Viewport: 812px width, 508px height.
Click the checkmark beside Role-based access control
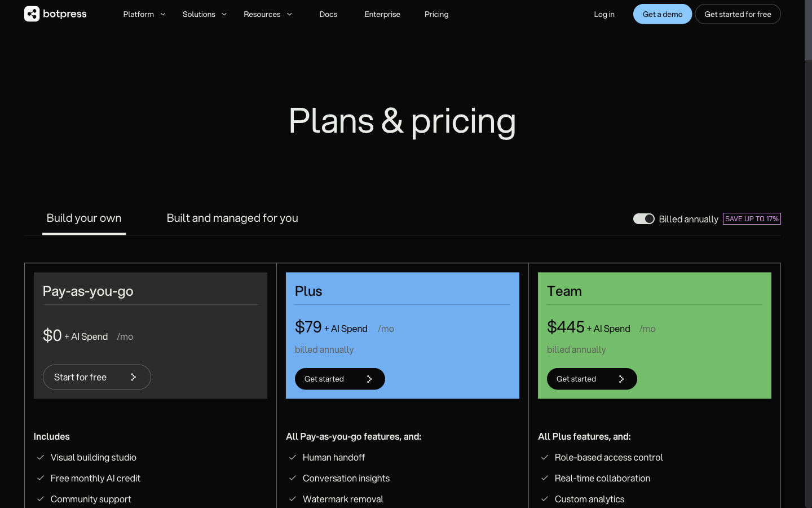pyautogui.click(x=544, y=457)
